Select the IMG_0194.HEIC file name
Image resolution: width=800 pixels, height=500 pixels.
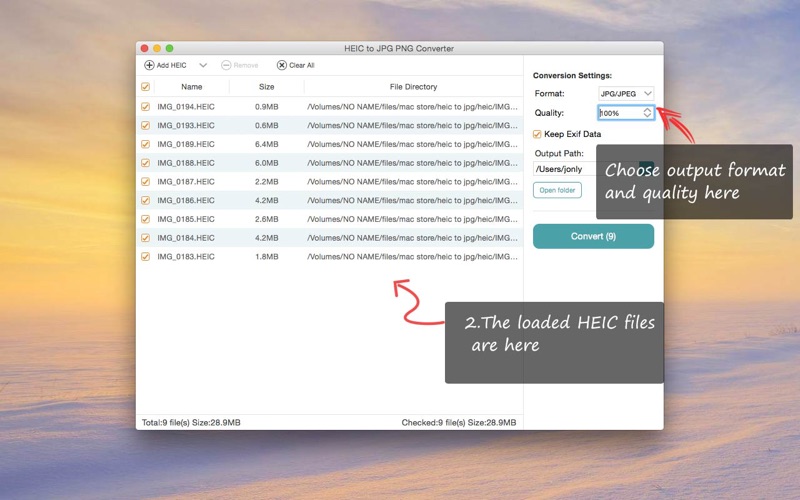tap(186, 107)
